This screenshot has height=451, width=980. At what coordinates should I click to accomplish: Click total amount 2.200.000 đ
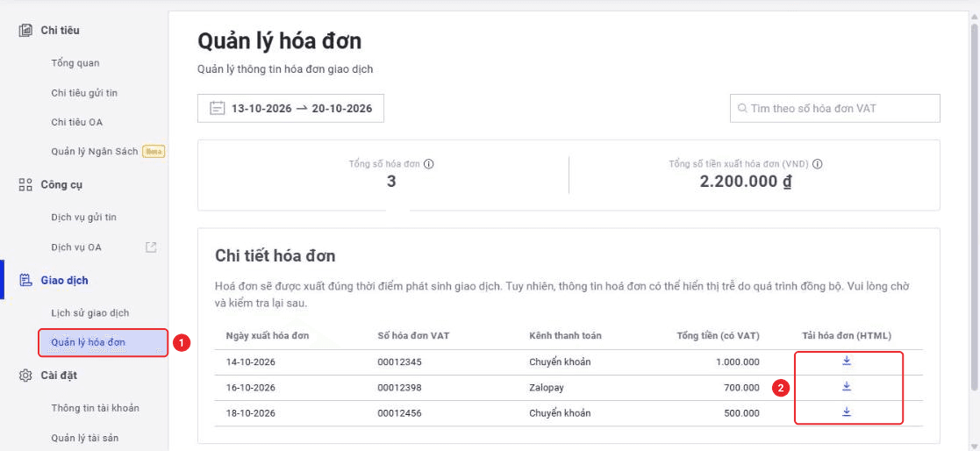pyautogui.click(x=746, y=182)
